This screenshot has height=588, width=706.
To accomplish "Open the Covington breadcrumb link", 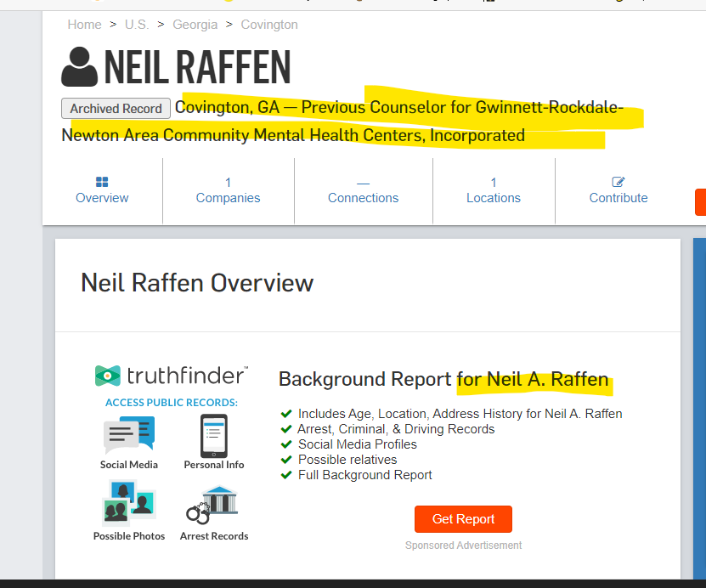I will 269,25.
